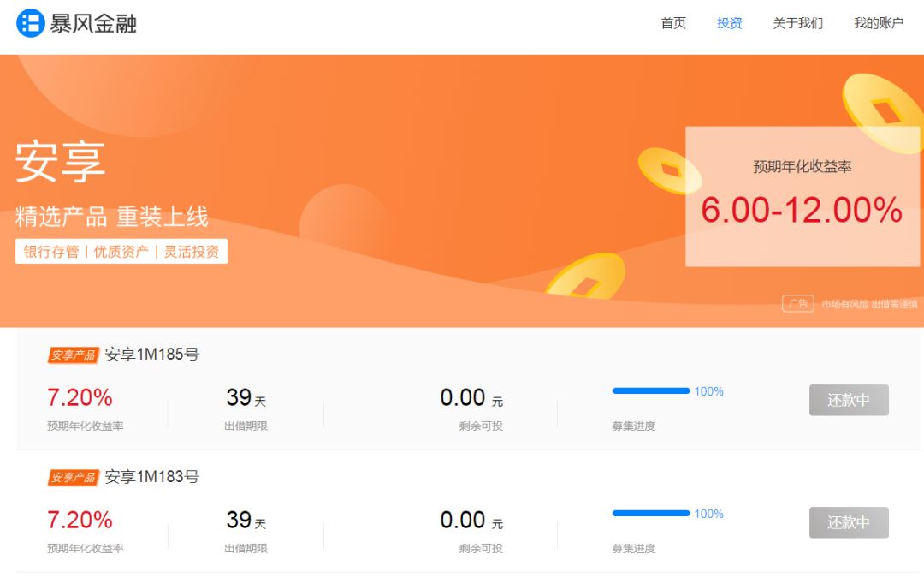Click the progress bar of 安享1M185号
The width and height of the screenshot is (924, 578).
tap(651, 390)
